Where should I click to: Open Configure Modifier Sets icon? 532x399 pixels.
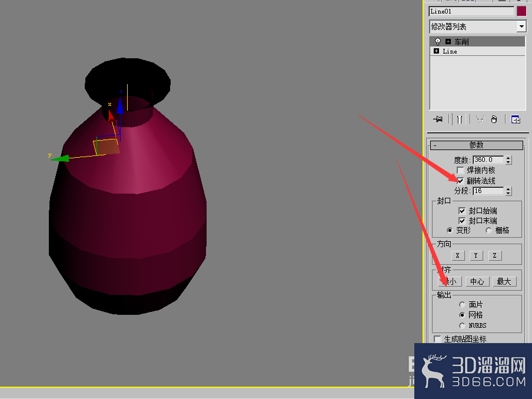[516, 119]
